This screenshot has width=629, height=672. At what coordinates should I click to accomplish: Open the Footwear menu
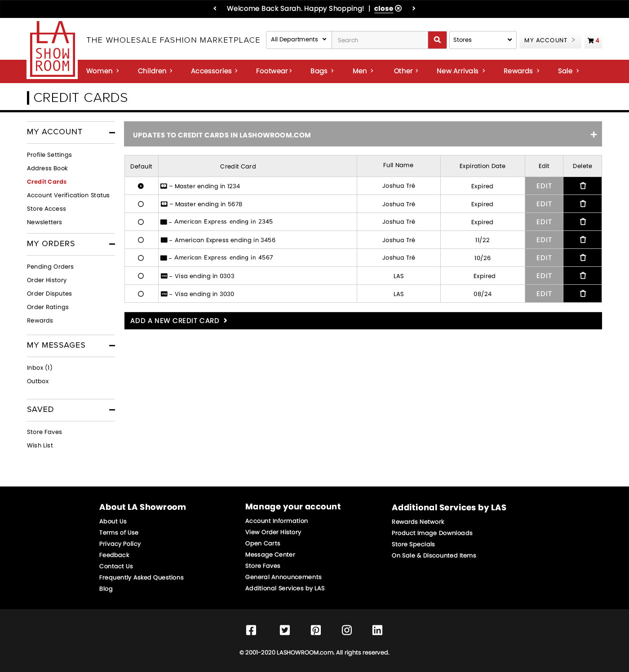[x=274, y=71]
